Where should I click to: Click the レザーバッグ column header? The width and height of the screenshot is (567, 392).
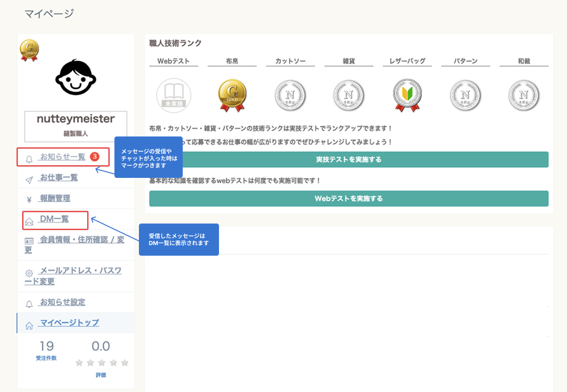[407, 61]
